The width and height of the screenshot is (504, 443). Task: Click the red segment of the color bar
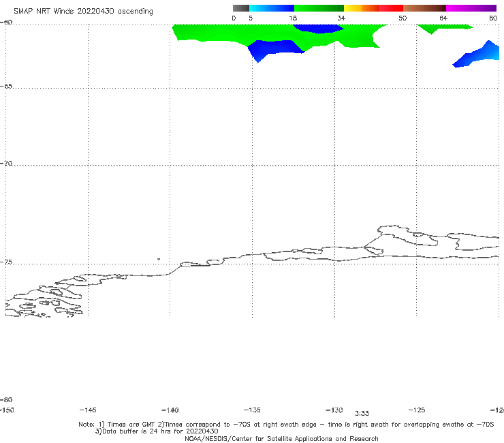click(x=391, y=8)
